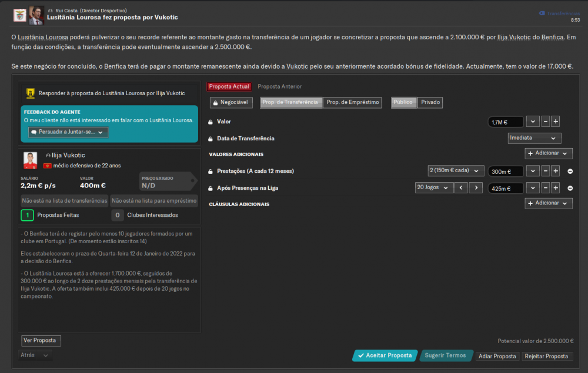The height and width of the screenshot is (373, 588).
Task: Edit the Após Presenças 425m € field
Action: (x=506, y=189)
